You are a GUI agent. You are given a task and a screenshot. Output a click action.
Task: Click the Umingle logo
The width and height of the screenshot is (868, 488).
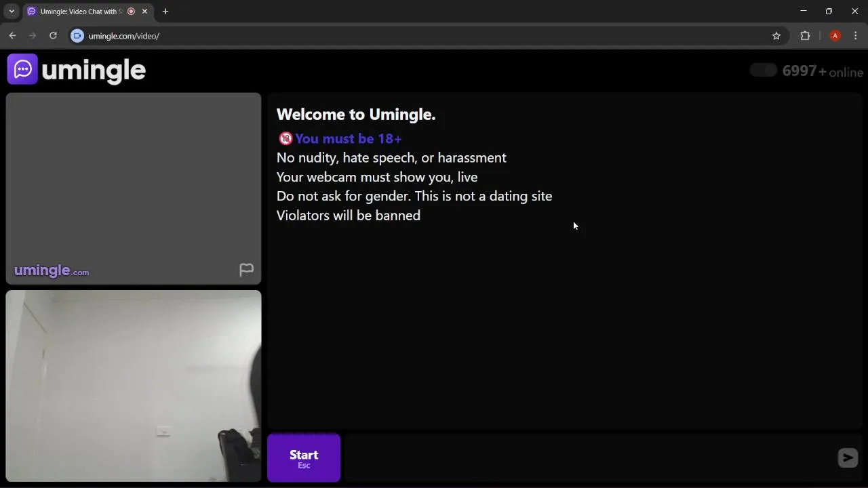tap(77, 69)
